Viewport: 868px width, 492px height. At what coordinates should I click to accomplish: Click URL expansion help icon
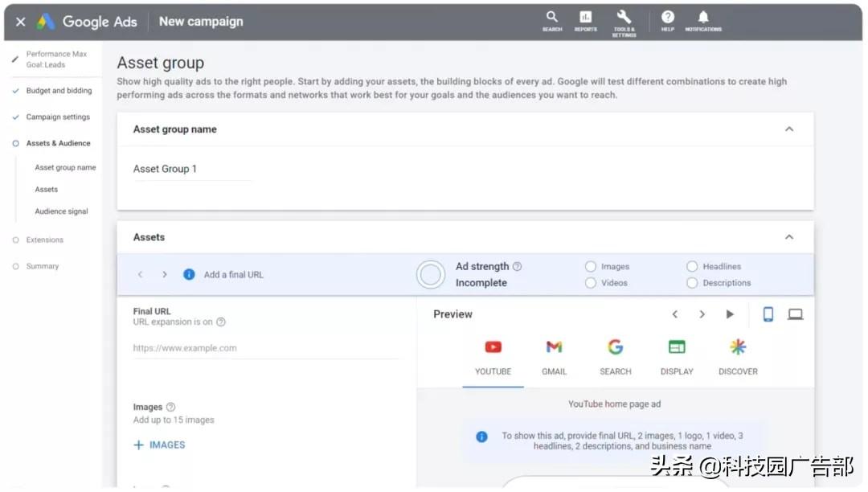pos(221,322)
